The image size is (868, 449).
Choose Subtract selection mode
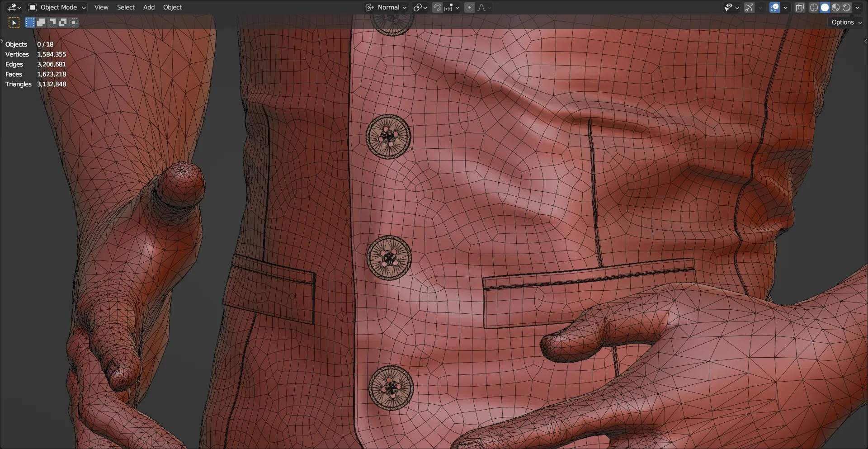(x=52, y=22)
